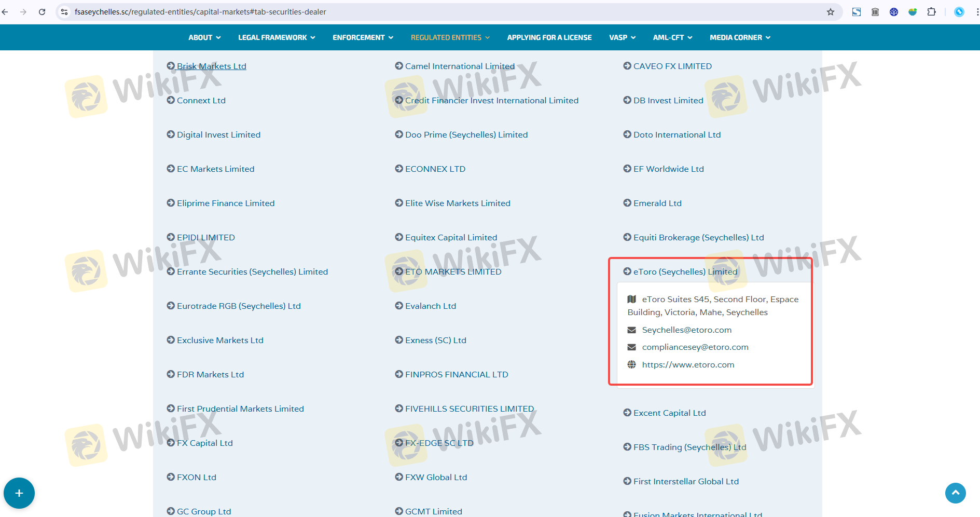The height and width of the screenshot is (517, 980).
Task: Click the arrow icon beside Emerald Ltd
Action: (627, 203)
